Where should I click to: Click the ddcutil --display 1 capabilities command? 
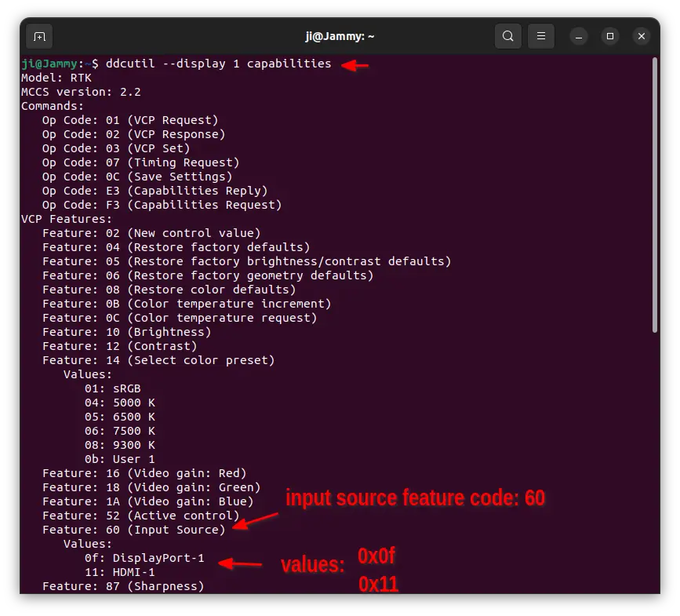pos(219,64)
